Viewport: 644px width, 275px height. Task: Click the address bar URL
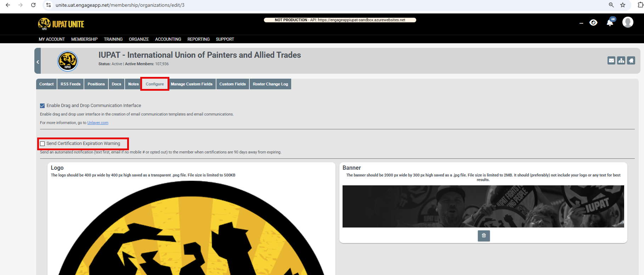coord(120,5)
